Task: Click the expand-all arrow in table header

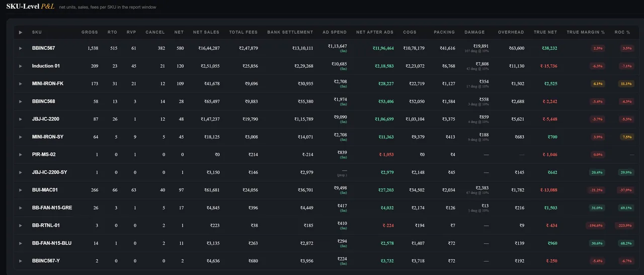Action: (21, 32)
